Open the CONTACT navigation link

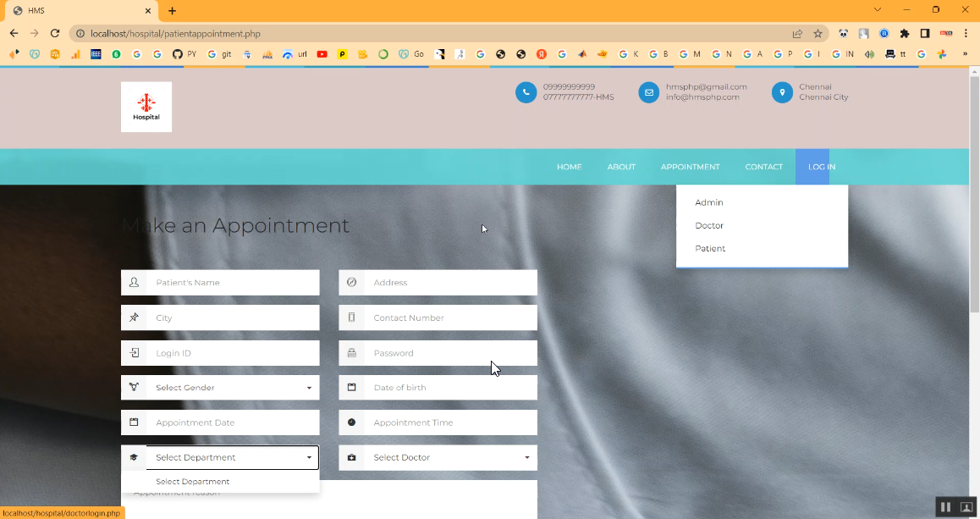(763, 167)
